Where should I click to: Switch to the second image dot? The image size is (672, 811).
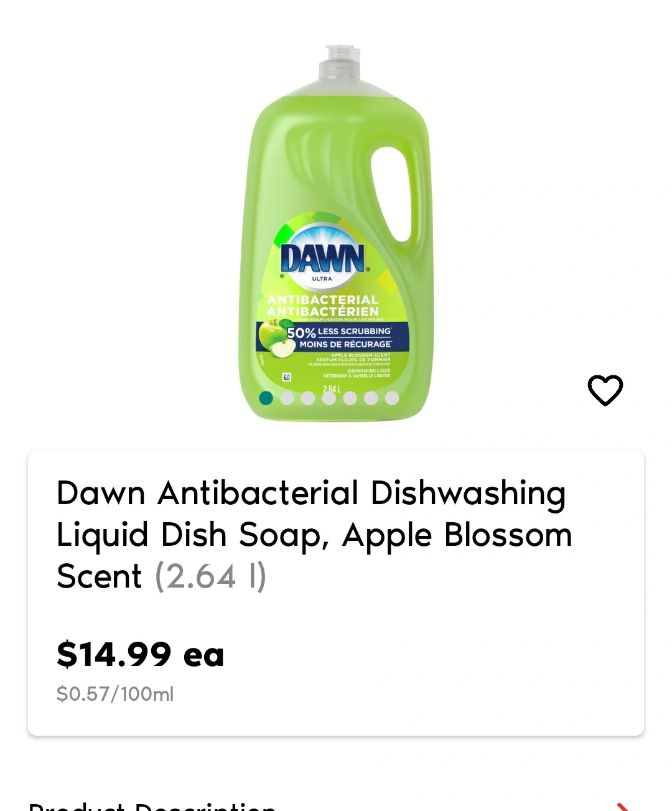(x=287, y=398)
